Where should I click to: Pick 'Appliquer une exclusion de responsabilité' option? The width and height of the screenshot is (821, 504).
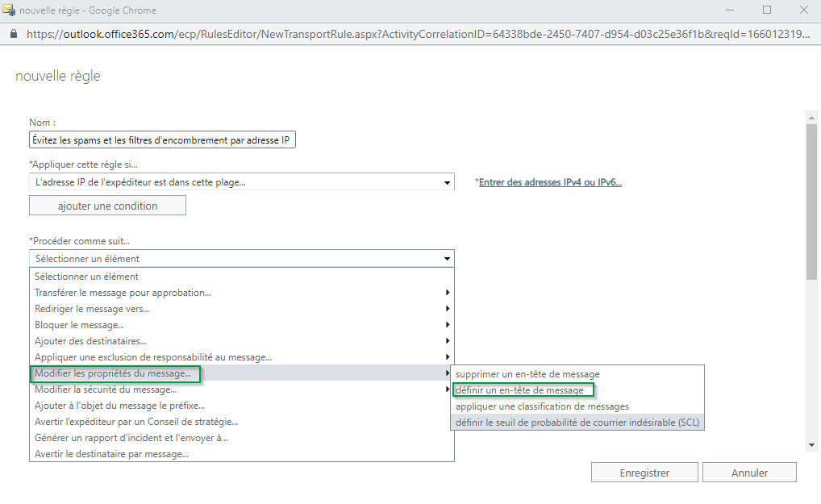tap(153, 357)
